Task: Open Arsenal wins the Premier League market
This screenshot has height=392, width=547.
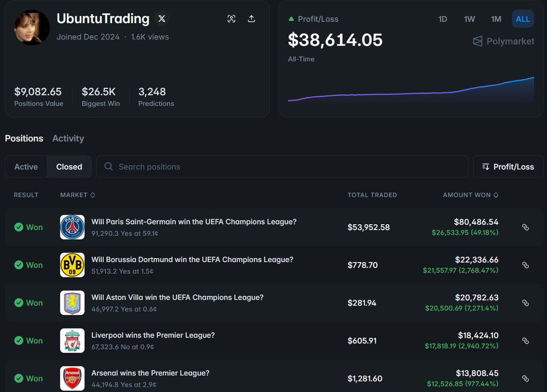Action: pyautogui.click(x=150, y=373)
